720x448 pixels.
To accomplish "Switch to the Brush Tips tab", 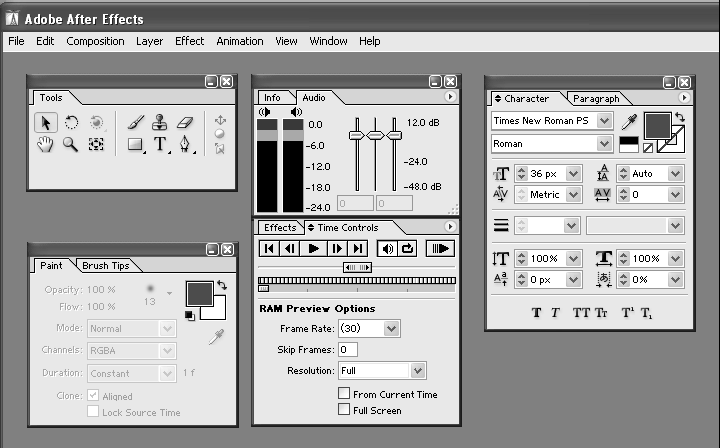I will click(106, 266).
